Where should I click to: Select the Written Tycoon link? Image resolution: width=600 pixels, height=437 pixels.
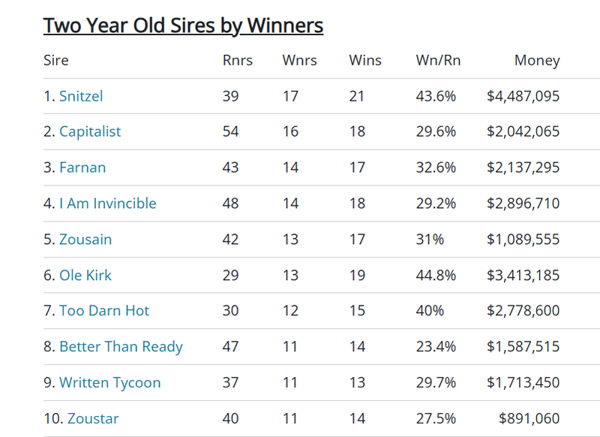pos(110,383)
